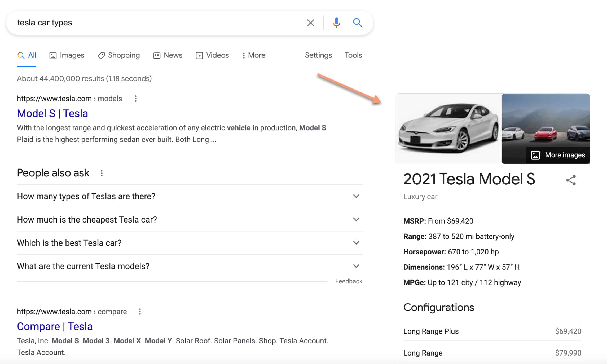The width and height of the screenshot is (607, 364).
Task: Open search Settings
Action: pyautogui.click(x=318, y=55)
